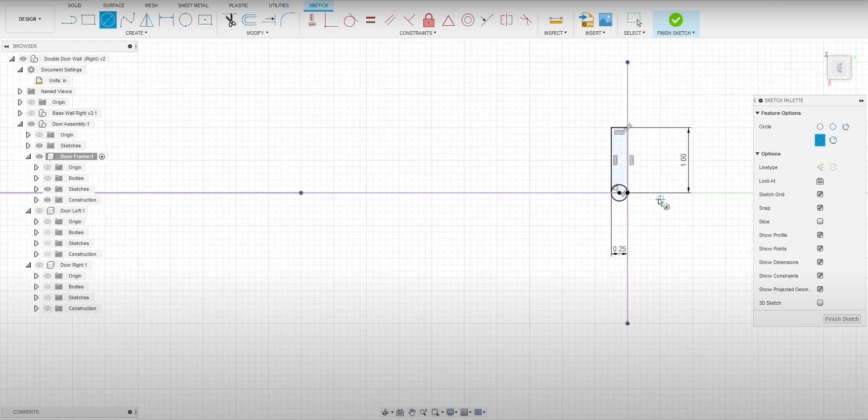Select the 1.00 sketch dimension

tap(683, 160)
